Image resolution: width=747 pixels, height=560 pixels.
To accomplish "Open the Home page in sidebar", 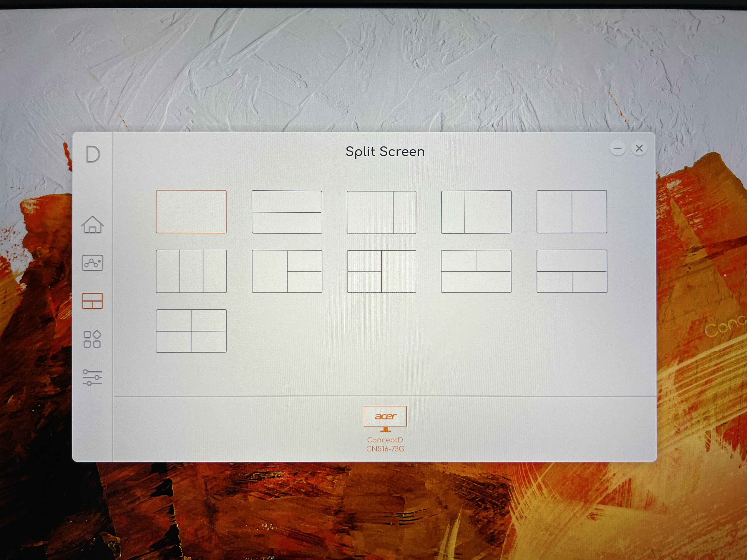I will 92,225.
